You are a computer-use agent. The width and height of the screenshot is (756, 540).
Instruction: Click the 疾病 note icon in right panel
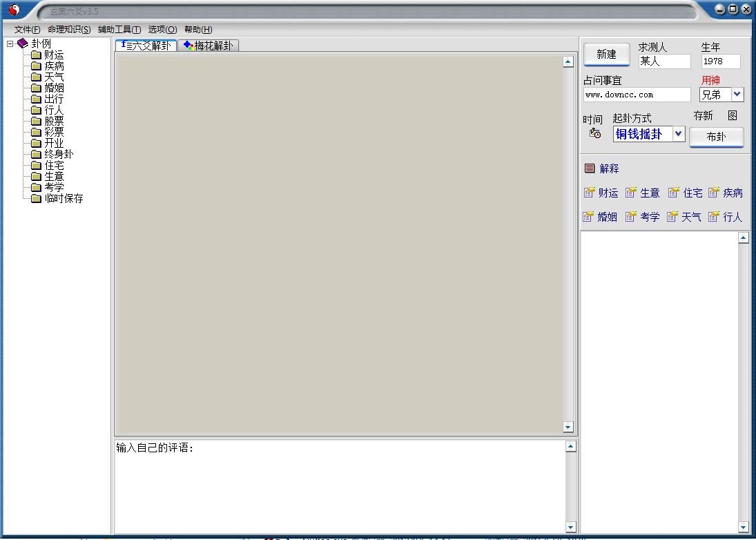pyautogui.click(x=714, y=193)
